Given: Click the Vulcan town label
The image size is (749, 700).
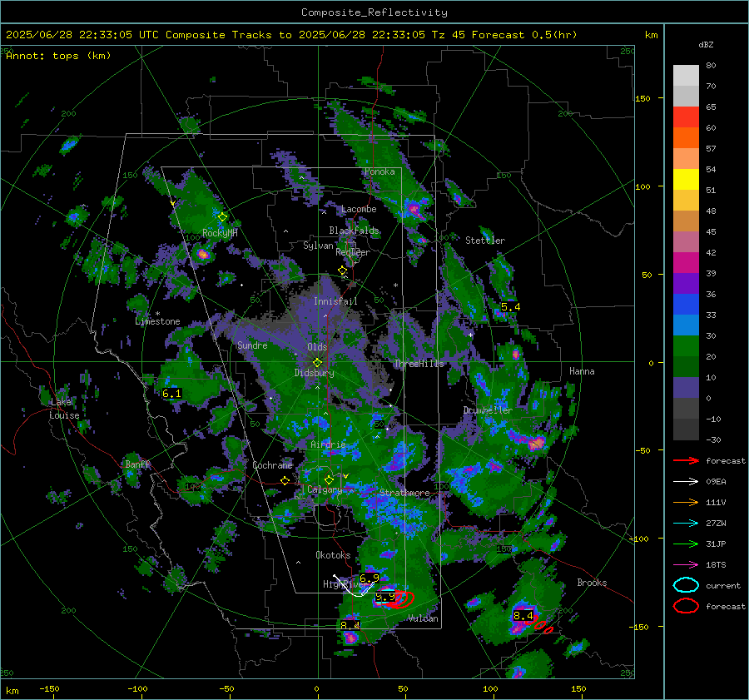Looking at the screenshot, I should (424, 618).
